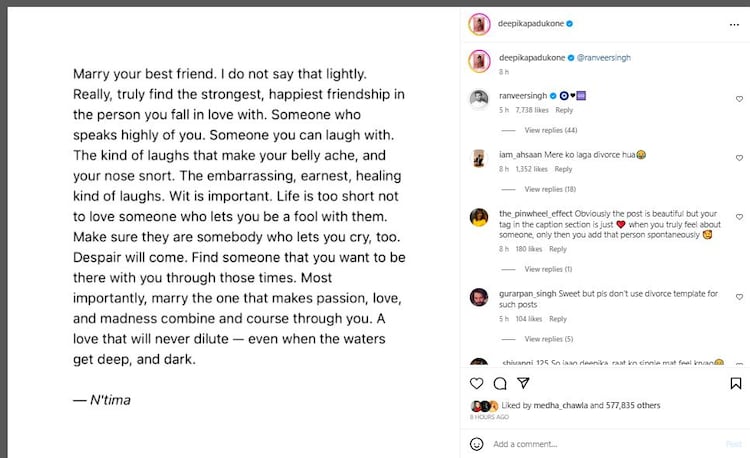Image resolution: width=750 pixels, height=458 pixels.
Task: Click ranveersingh's comment avatar
Action: 479,98
